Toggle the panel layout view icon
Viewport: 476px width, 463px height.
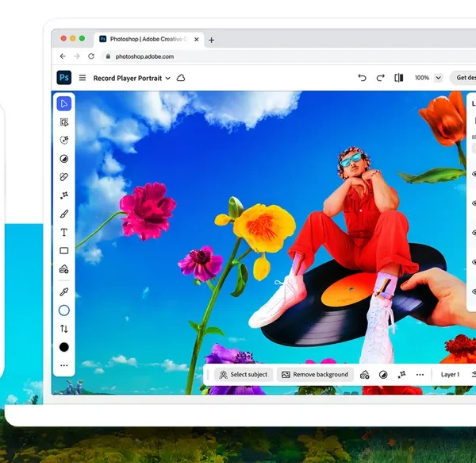399,78
